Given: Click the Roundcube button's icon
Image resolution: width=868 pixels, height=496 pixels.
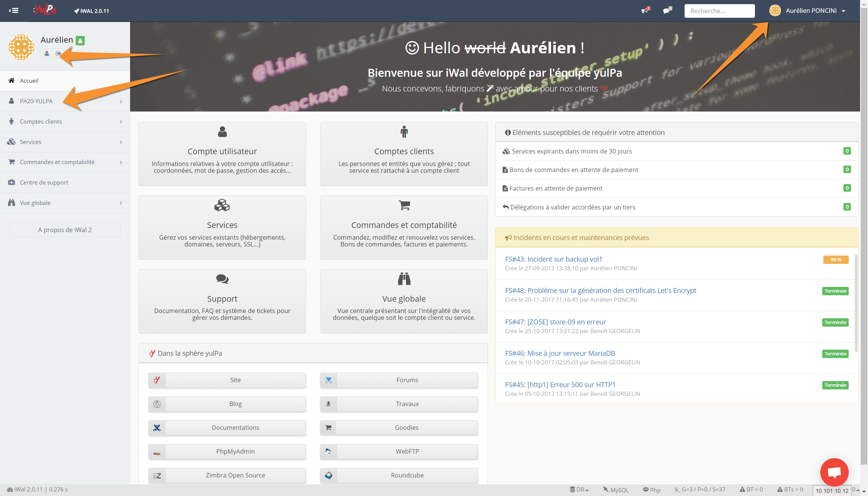Looking at the screenshot, I should pos(329,475).
